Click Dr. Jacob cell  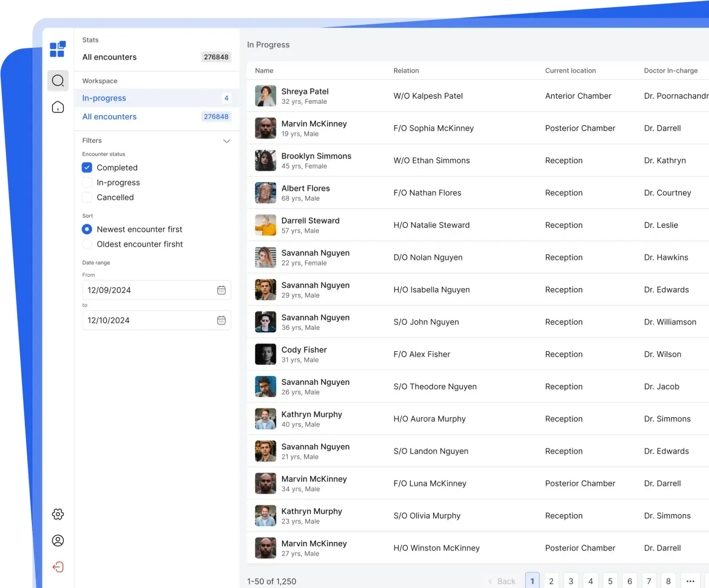pos(662,387)
